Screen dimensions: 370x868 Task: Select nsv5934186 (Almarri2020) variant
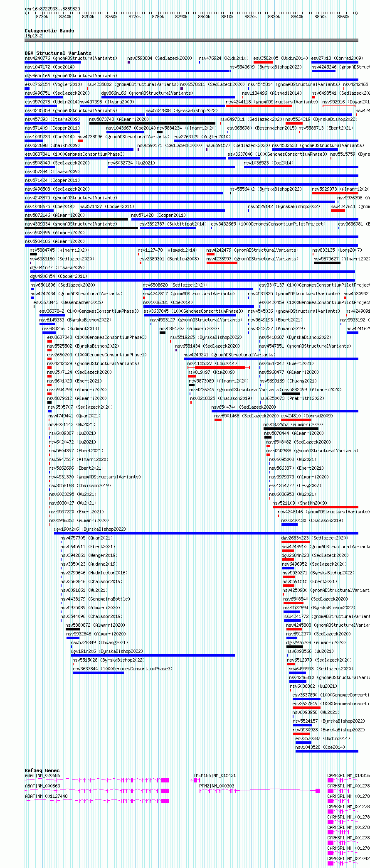(x=55, y=241)
